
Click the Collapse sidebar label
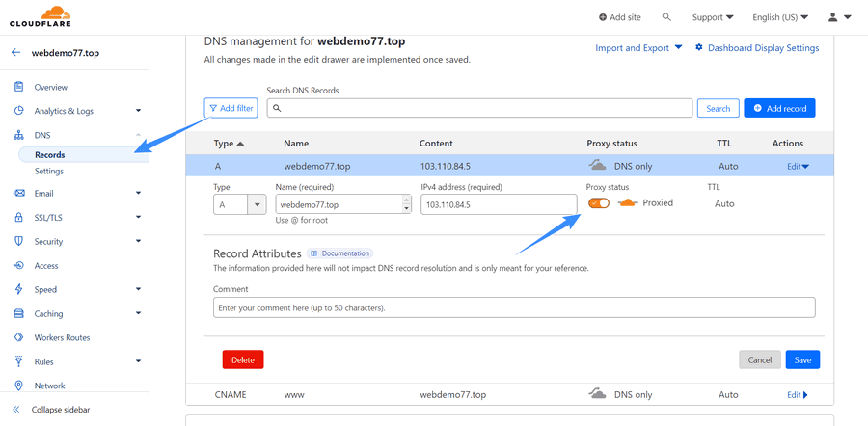tap(61, 410)
